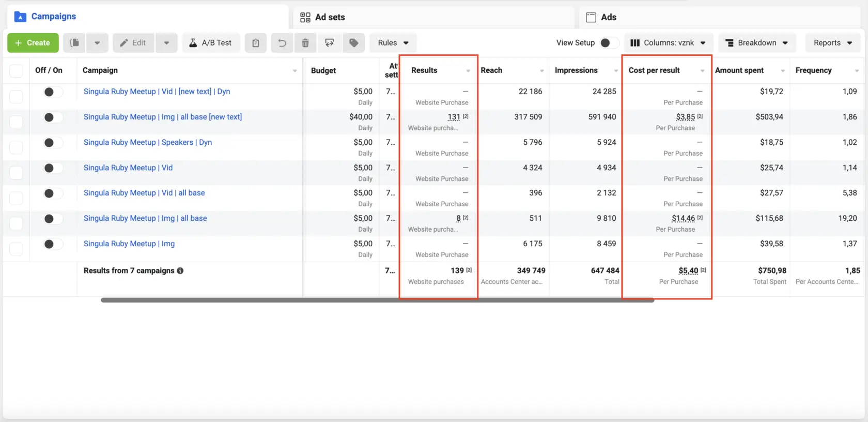Sort by the Campaign column header
This screenshot has height=422, width=868.
[x=190, y=70]
